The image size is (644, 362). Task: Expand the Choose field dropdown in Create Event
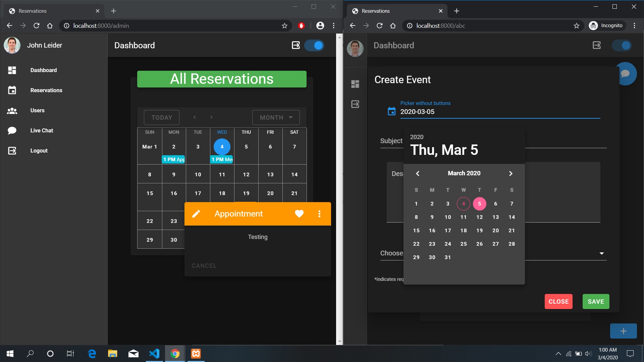click(x=601, y=253)
